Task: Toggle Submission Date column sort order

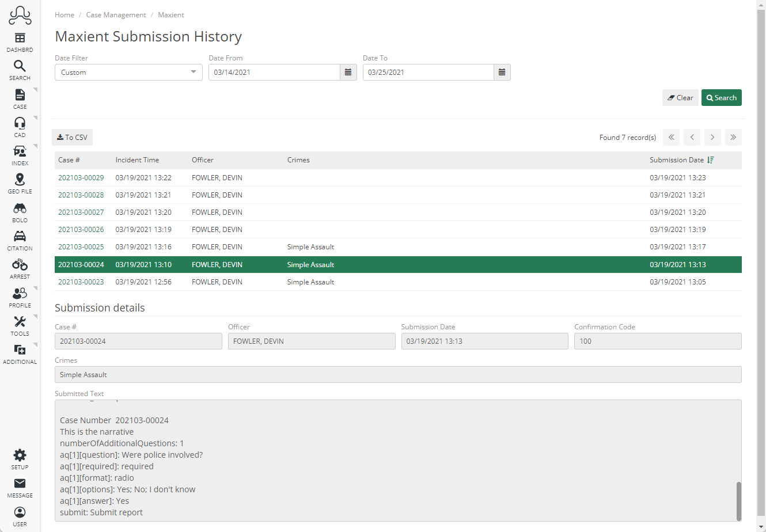Action: [x=711, y=159]
